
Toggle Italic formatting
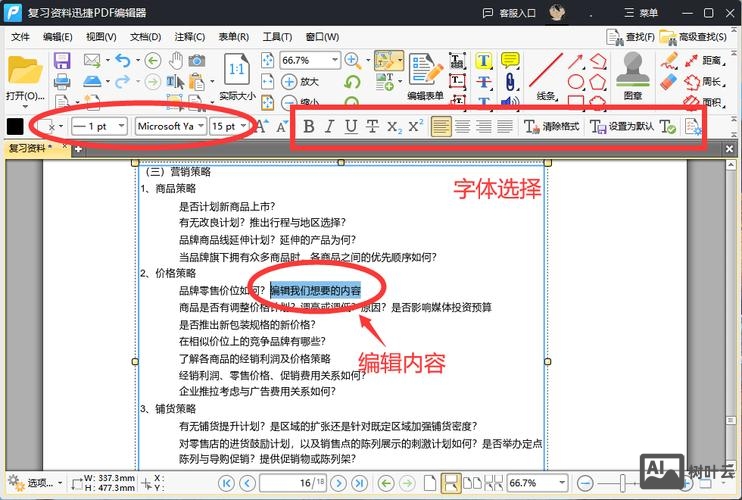(x=330, y=126)
